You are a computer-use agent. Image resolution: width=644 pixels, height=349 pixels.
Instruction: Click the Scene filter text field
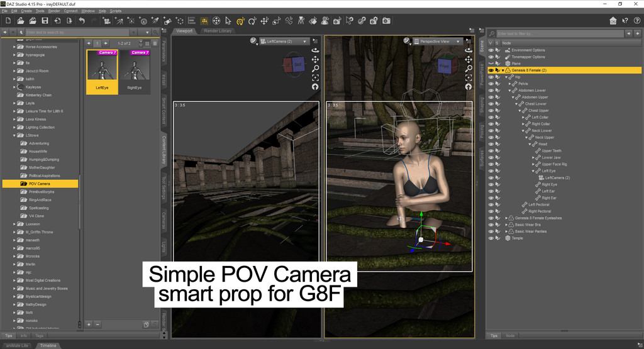pyautogui.click(x=560, y=34)
